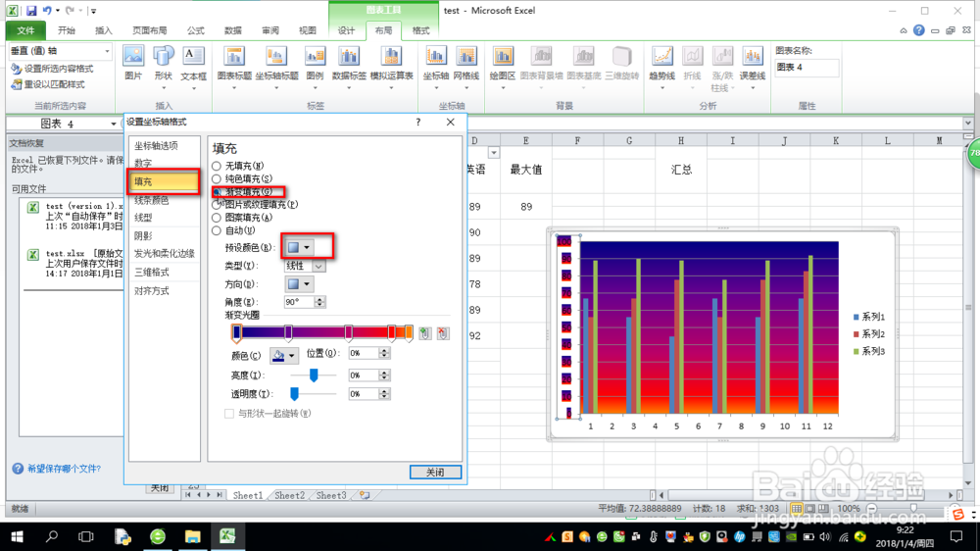Click 设置所选内容格式 (Format Selection)

[53, 69]
